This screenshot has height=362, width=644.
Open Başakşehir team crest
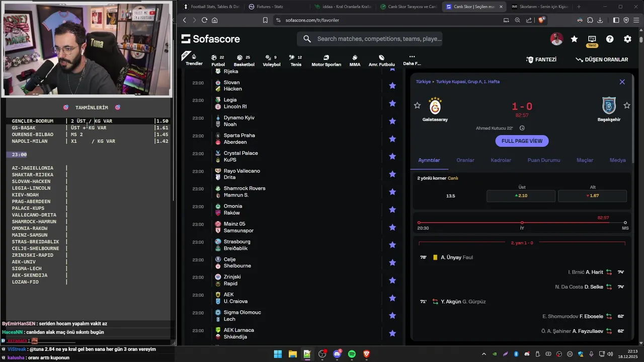point(609,106)
